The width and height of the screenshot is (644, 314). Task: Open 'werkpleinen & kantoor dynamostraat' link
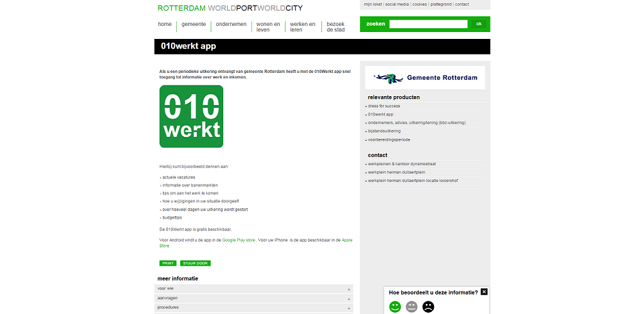point(402,164)
